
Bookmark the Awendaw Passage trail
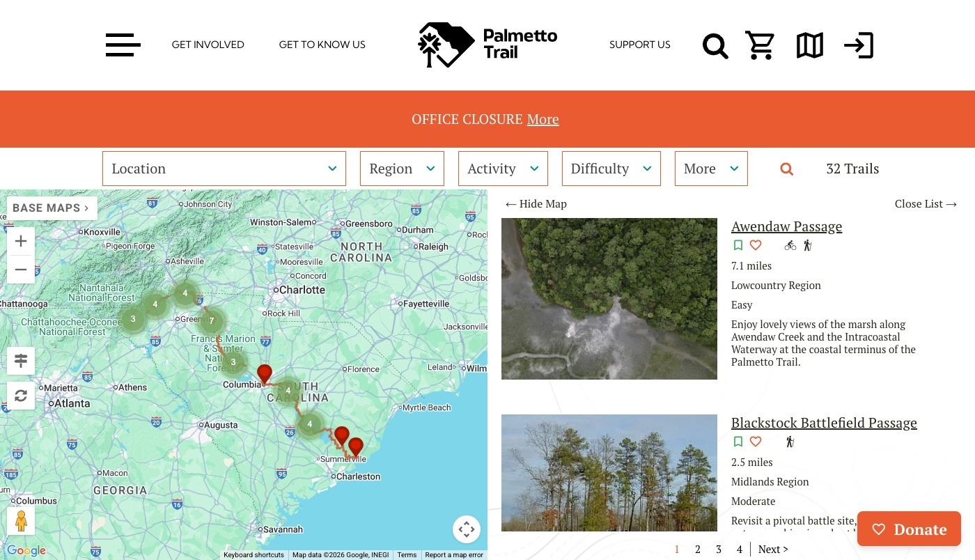(738, 245)
